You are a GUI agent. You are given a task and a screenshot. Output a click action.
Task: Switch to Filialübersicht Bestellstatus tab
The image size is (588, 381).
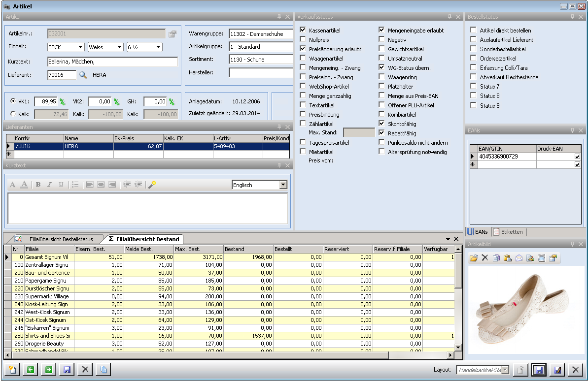[60, 239]
